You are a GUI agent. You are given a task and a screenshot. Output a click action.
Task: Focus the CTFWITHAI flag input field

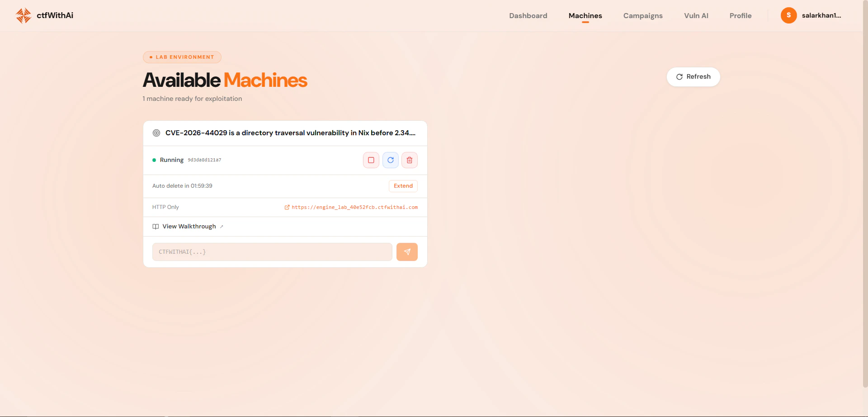point(272,252)
